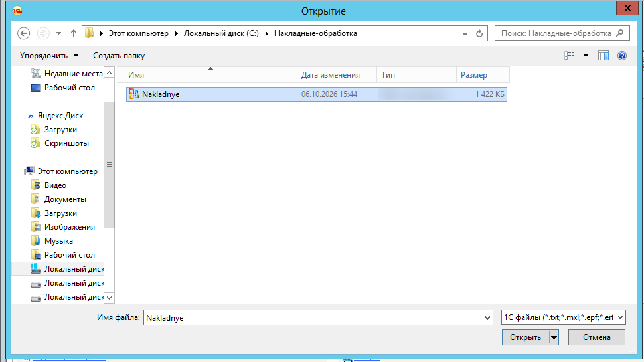Go back with the left arrow button
The image size is (644, 362).
[23, 33]
